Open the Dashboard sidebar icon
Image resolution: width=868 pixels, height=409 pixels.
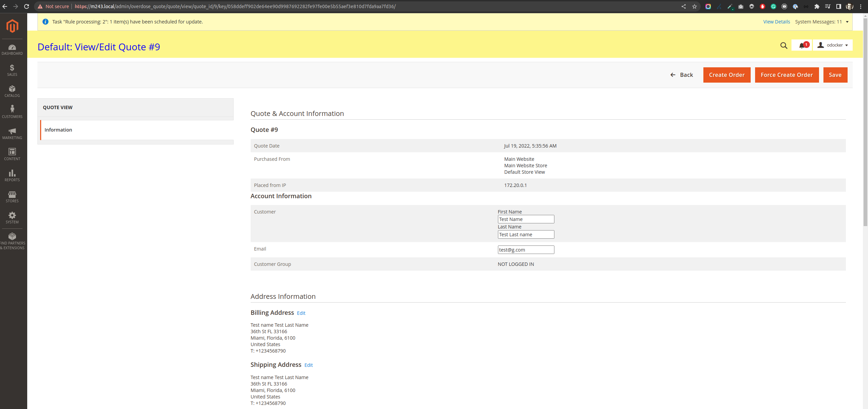[12, 50]
